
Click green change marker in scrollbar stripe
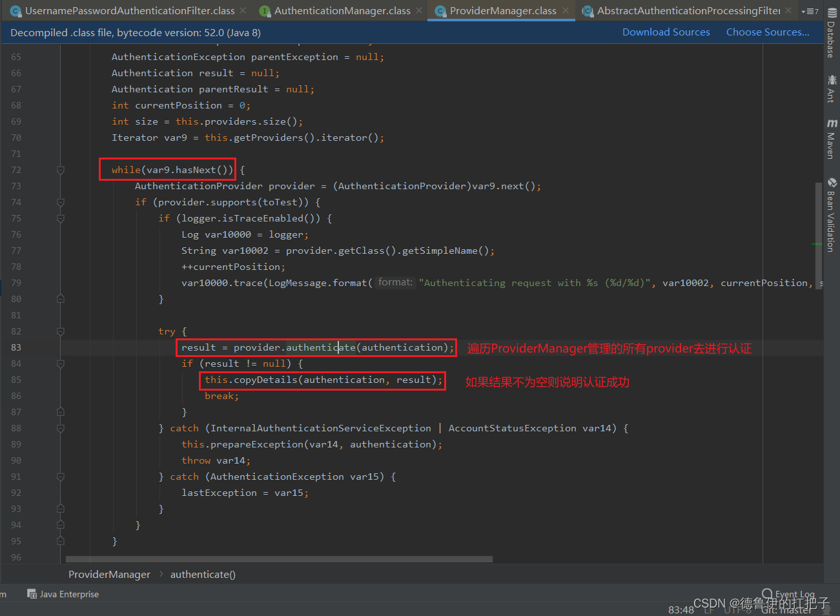click(817, 244)
